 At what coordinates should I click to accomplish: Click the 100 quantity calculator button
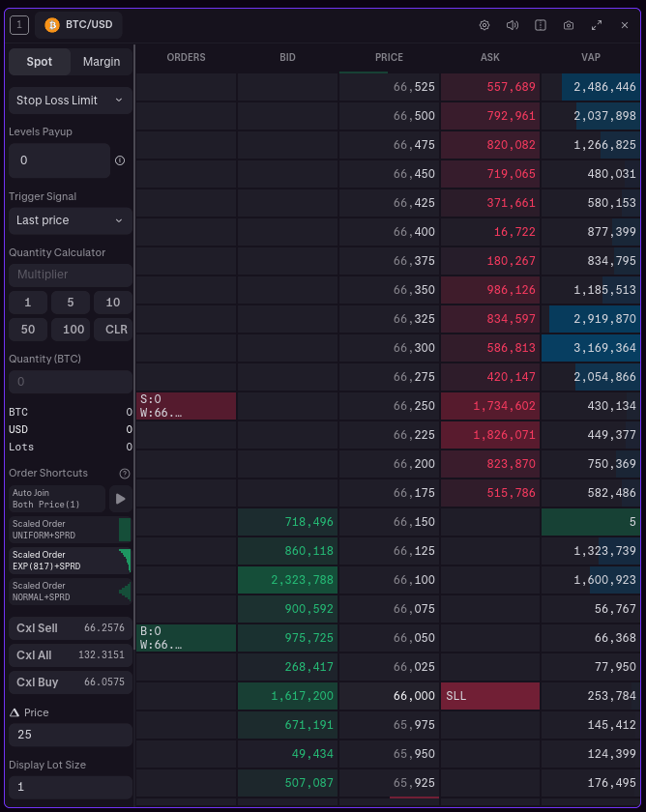coord(71,329)
